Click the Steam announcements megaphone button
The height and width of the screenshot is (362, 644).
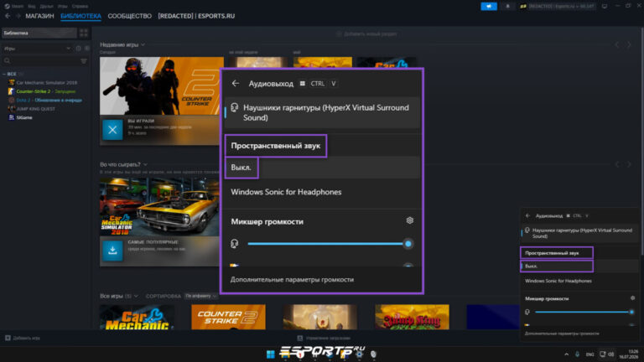[x=489, y=6]
